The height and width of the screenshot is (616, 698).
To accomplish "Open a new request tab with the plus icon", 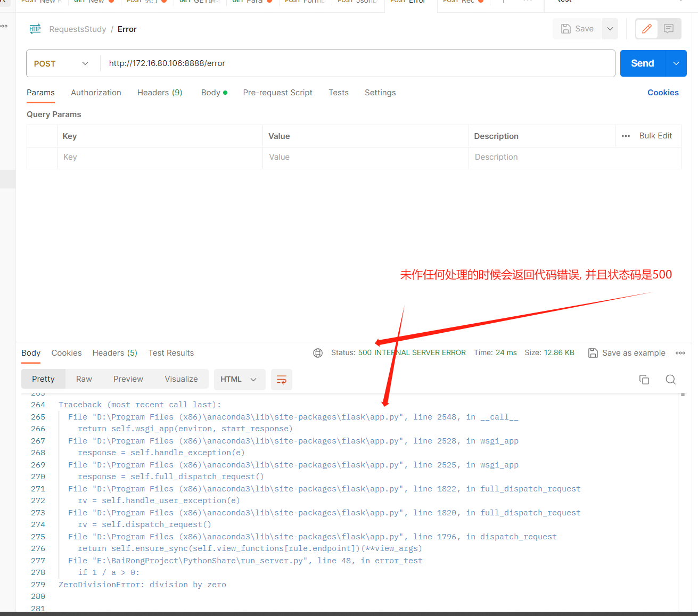I will [x=503, y=2].
